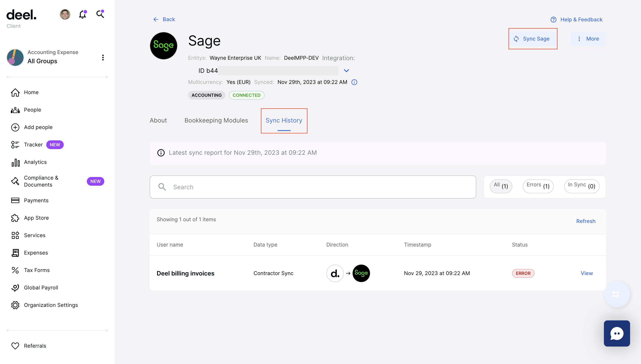
Task: Open the notifications bell
Action: 82,15
